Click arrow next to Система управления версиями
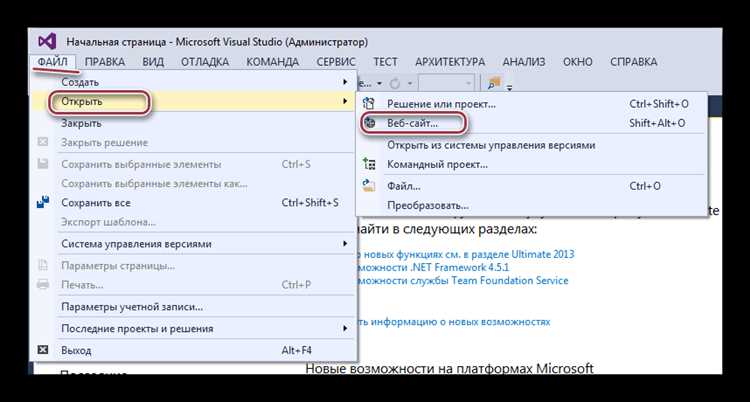Image resolution: width=750 pixels, height=402 pixels. tap(345, 244)
